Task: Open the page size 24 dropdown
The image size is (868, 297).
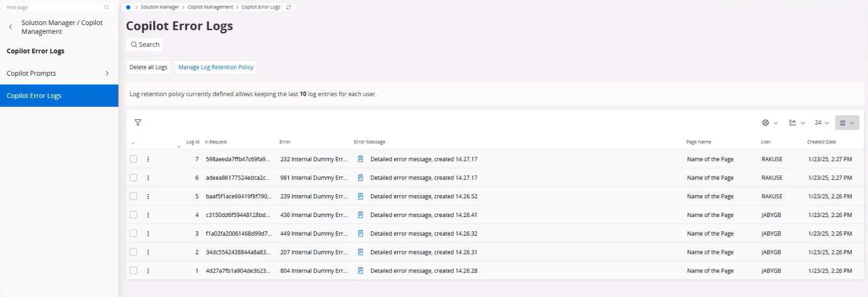Action: click(x=821, y=123)
